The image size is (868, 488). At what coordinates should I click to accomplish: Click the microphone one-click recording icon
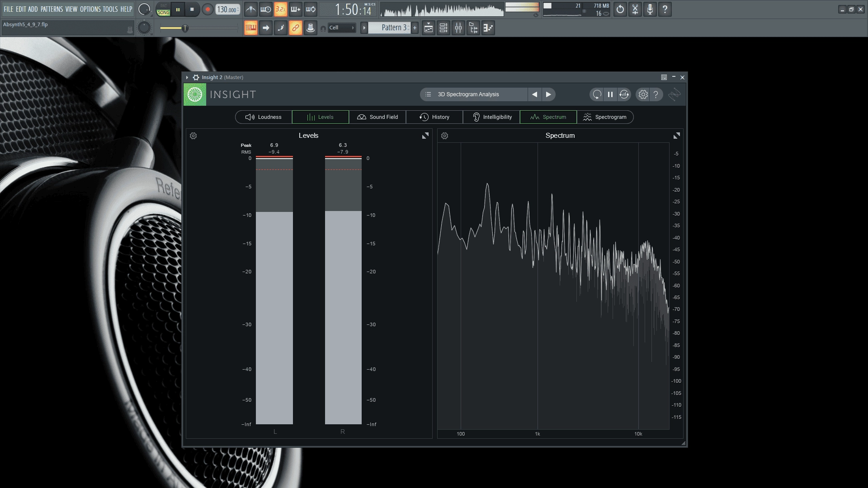pos(650,9)
